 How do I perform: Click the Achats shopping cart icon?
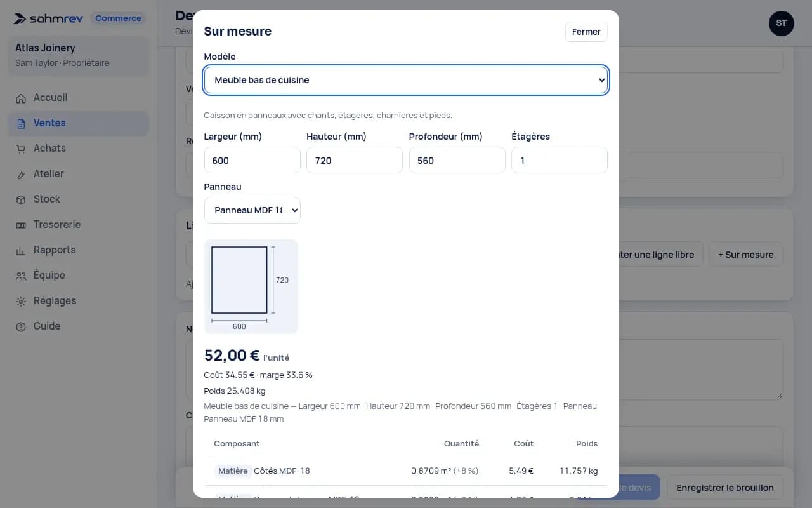21,149
